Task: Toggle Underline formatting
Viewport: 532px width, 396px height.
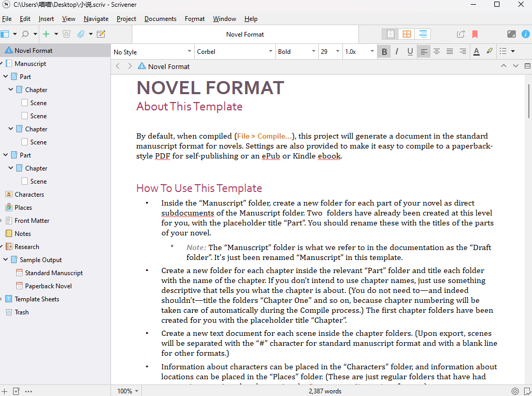Action: tap(410, 51)
